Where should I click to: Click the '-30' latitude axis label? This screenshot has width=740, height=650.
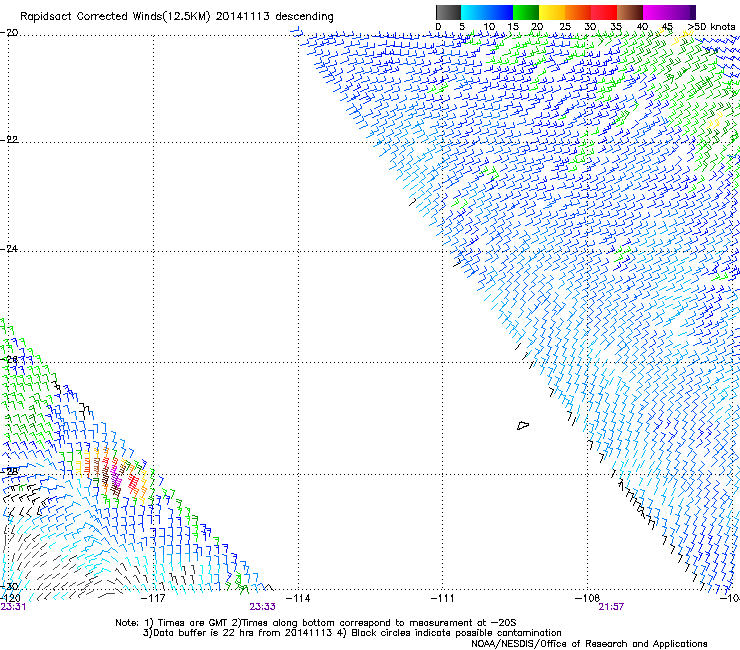(x=9, y=586)
